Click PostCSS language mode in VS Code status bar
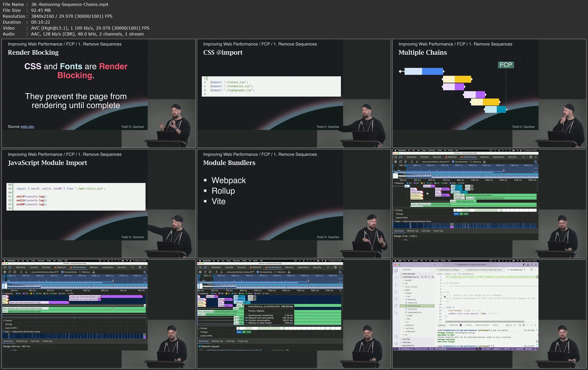588x370 pixels. [x=519, y=349]
